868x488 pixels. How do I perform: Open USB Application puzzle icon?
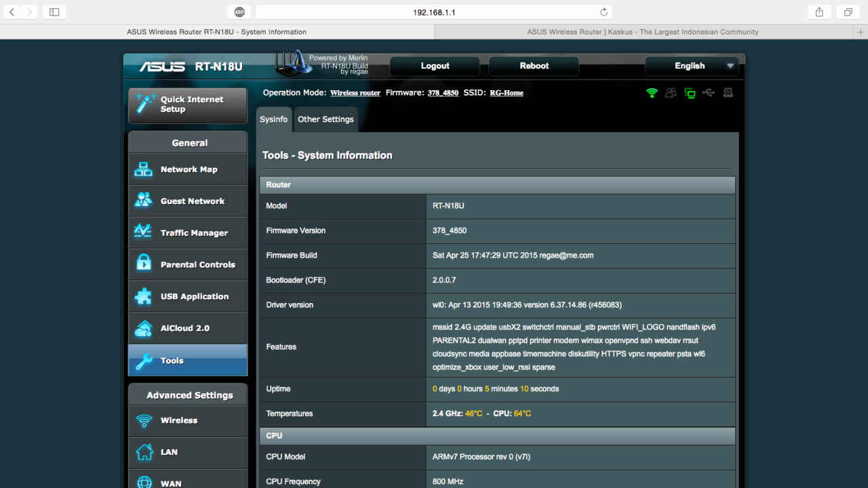(x=144, y=296)
